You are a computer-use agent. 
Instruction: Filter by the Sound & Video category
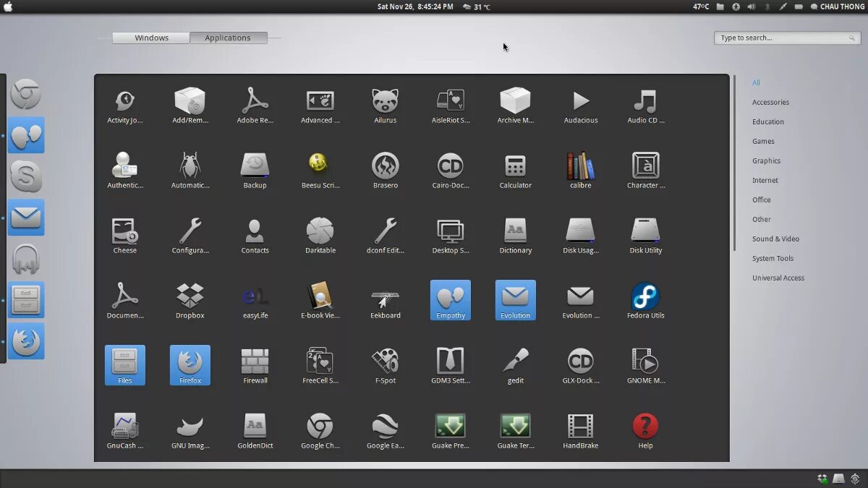point(775,239)
